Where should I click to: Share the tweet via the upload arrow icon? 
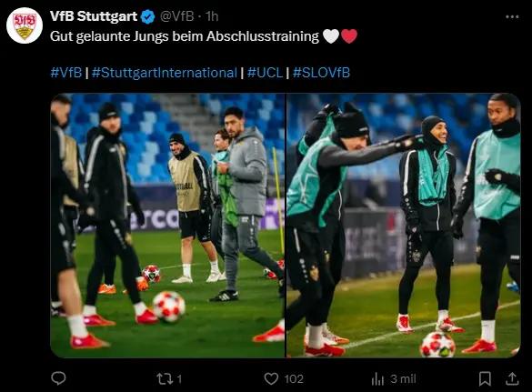coord(512,378)
